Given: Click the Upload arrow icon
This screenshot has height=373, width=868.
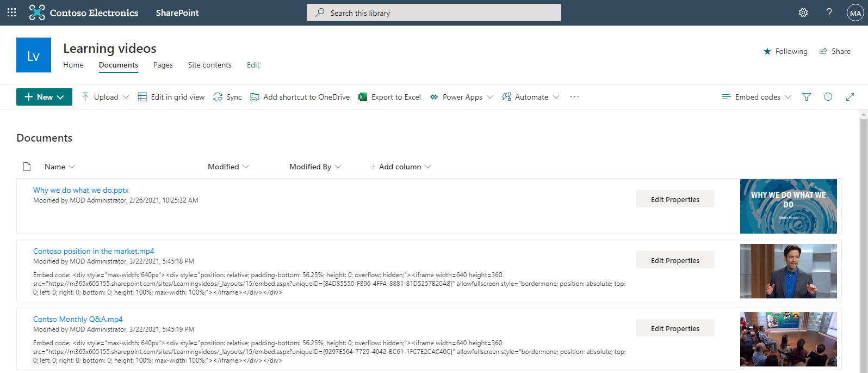Looking at the screenshot, I should click(x=85, y=97).
